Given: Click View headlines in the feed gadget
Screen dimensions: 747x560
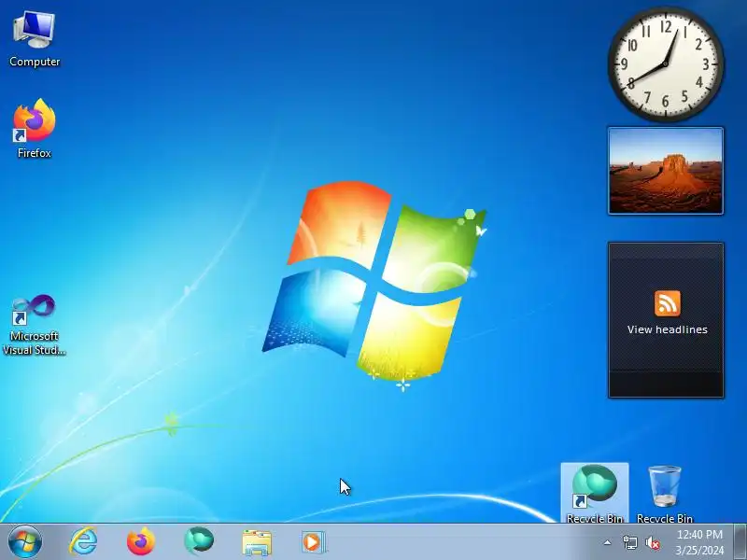Looking at the screenshot, I should pyautogui.click(x=667, y=329).
